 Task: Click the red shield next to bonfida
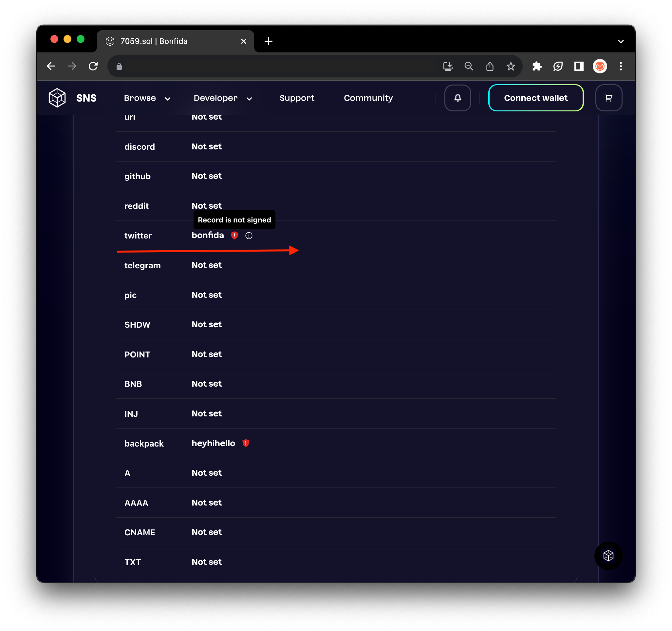[234, 235]
